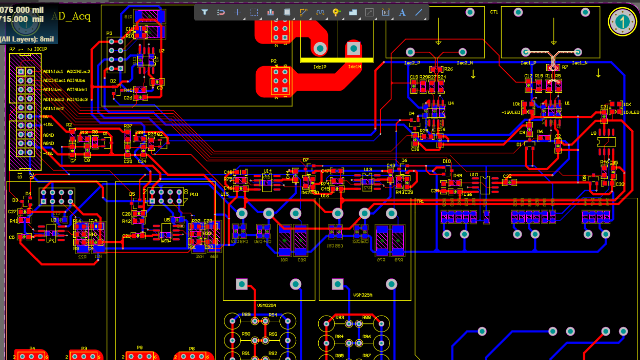This screenshot has height=360, width=640.
Task: Activate the dashed Select Inside Area tool
Action: click(x=254, y=12)
